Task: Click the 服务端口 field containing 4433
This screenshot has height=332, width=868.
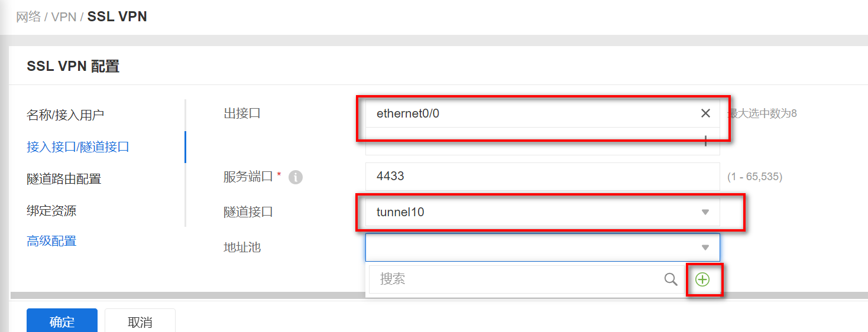Action: pyautogui.click(x=542, y=177)
